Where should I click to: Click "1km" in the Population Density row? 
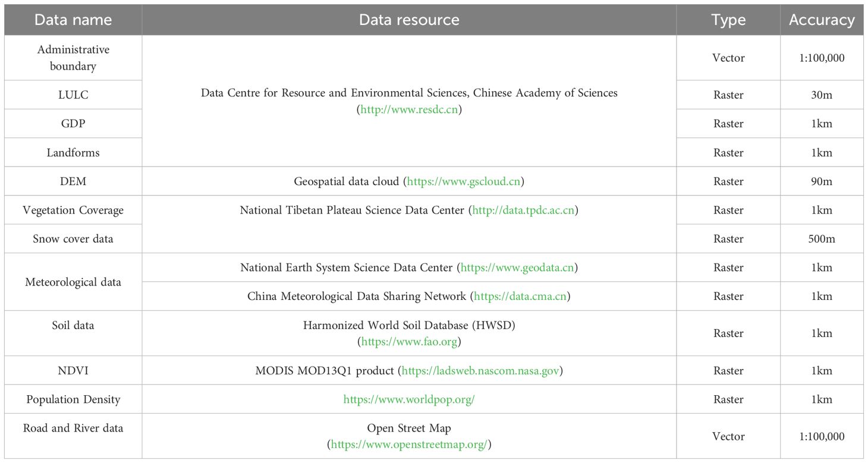(x=822, y=399)
